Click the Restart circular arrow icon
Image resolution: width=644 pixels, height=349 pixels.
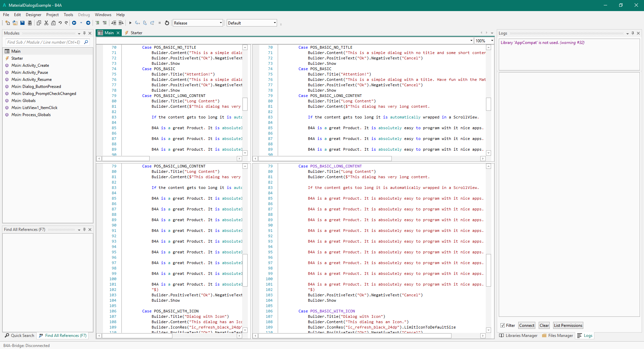point(167,23)
